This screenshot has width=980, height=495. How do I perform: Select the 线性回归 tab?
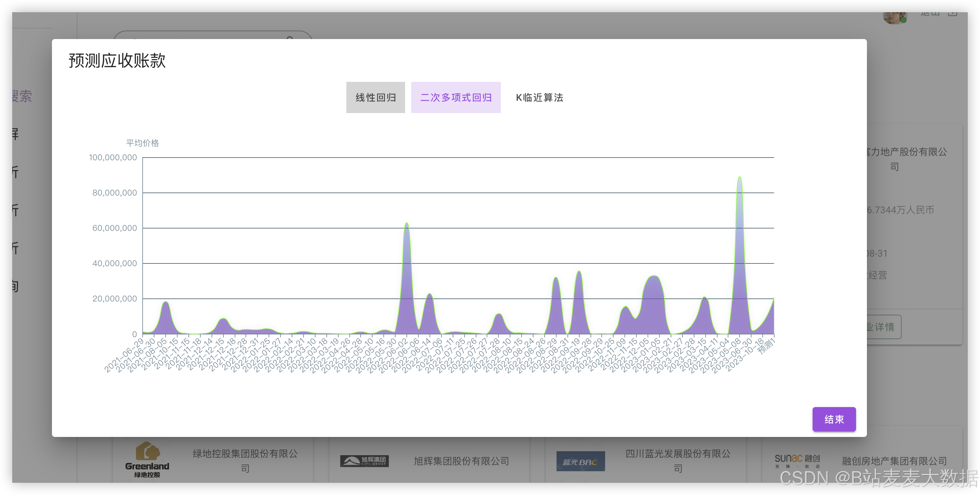click(x=376, y=97)
